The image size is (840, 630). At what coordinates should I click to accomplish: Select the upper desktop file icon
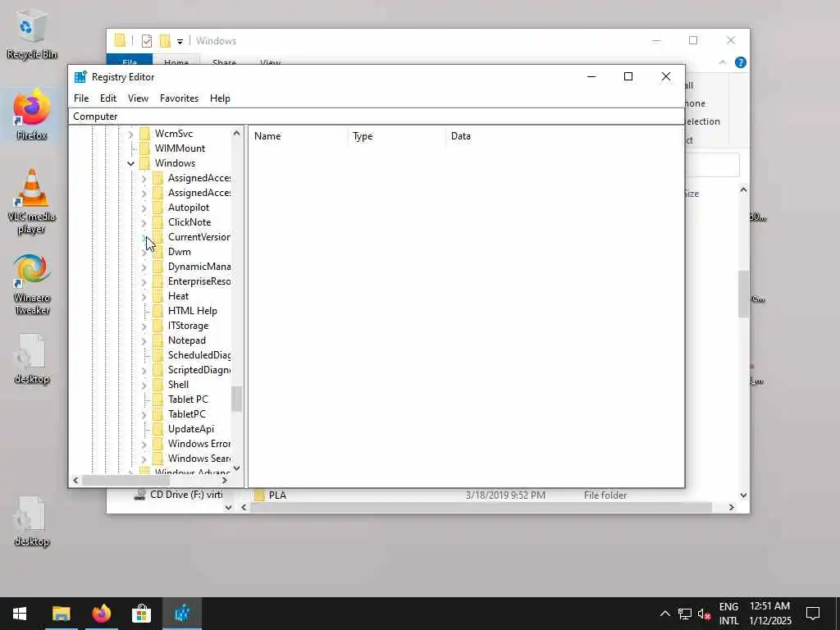pos(31,359)
